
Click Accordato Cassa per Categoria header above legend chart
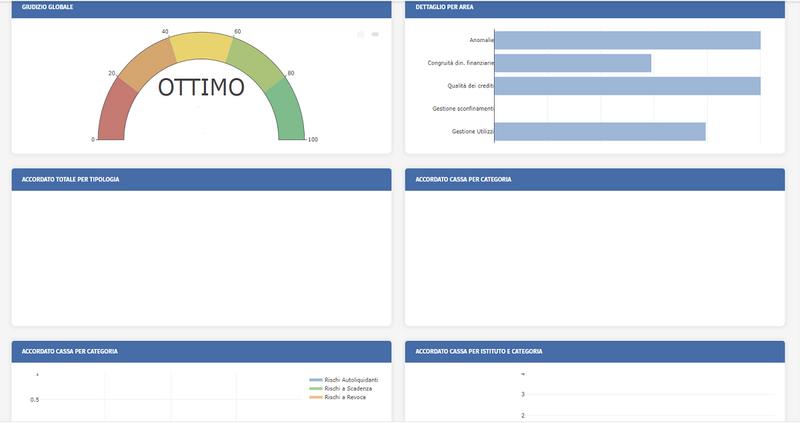tap(202, 352)
